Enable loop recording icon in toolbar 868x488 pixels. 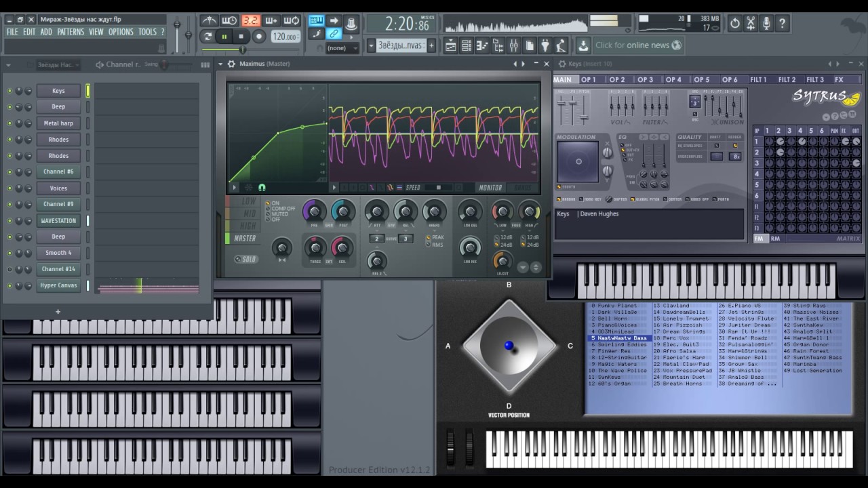[x=292, y=21]
